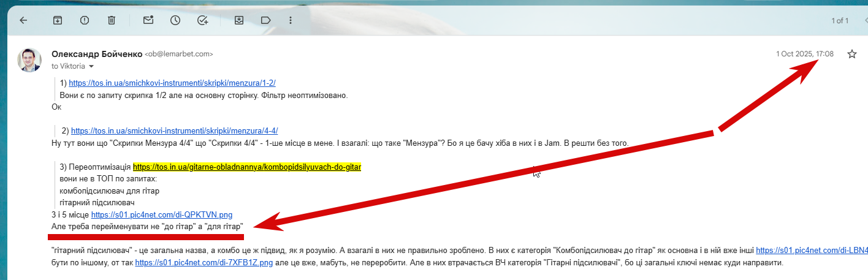
Task: Go back to inbox with the arrow icon
Action: pyautogui.click(x=23, y=20)
